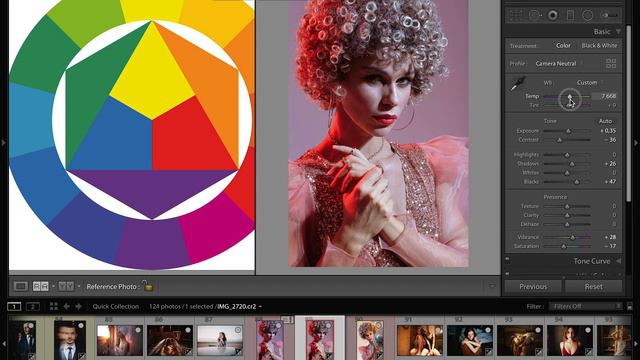Click the Saturation value -17
The height and width of the screenshot is (360, 640).
pos(610,246)
